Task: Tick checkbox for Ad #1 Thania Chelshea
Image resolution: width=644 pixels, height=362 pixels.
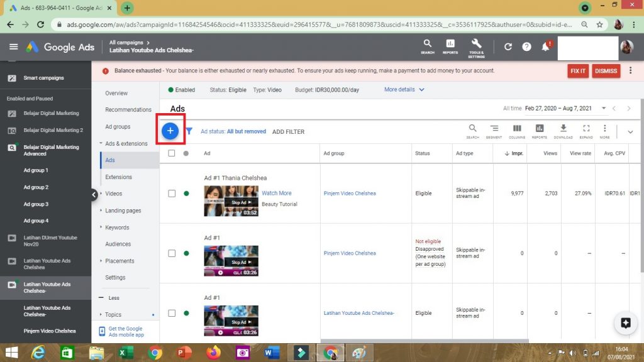Action: pos(172,194)
